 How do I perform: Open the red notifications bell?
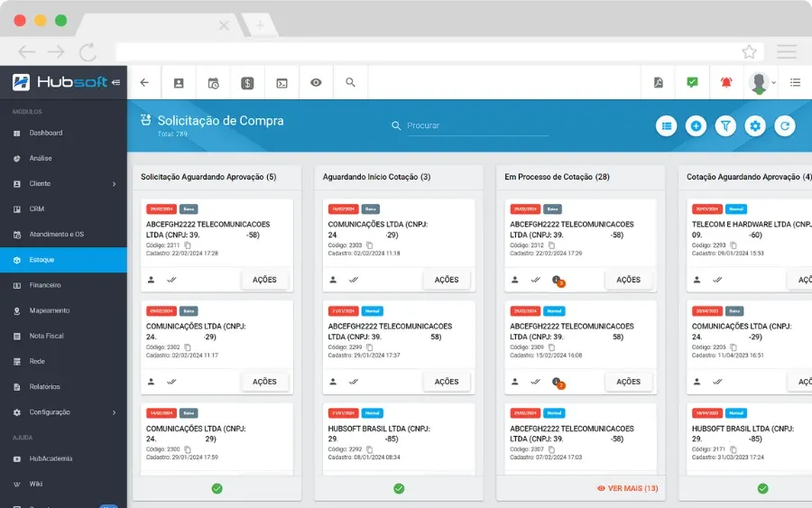click(726, 82)
